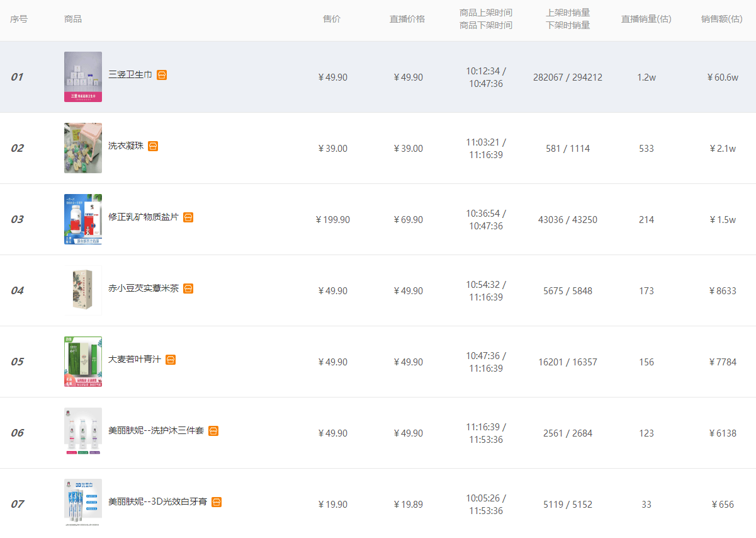
Task: Select the 直播价格 column header
Action: point(407,19)
